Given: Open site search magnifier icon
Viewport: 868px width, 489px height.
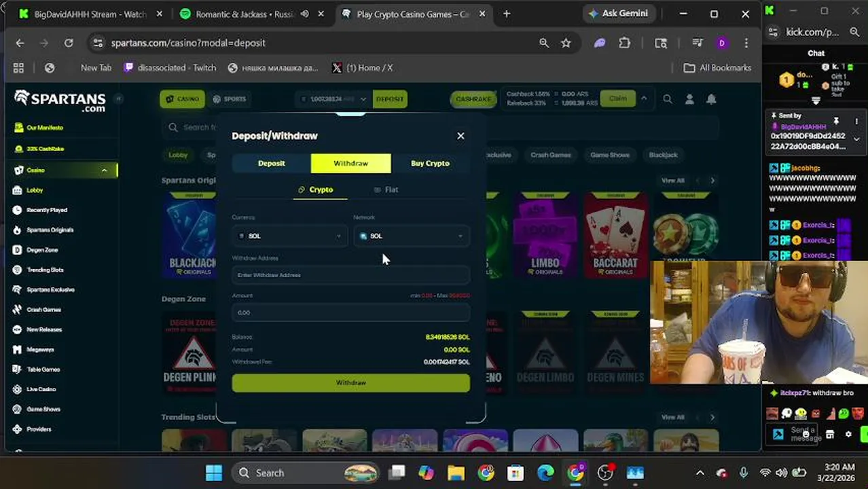Looking at the screenshot, I should click(x=668, y=99).
